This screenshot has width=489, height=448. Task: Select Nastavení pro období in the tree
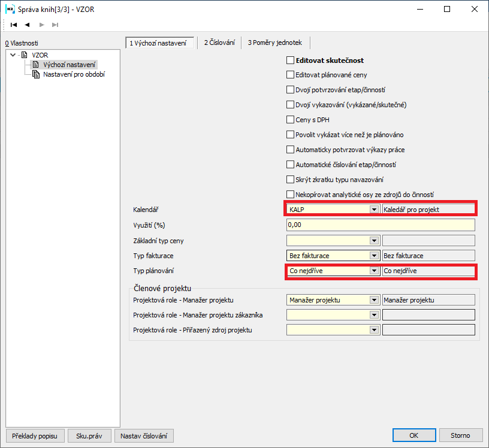click(x=74, y=74)
